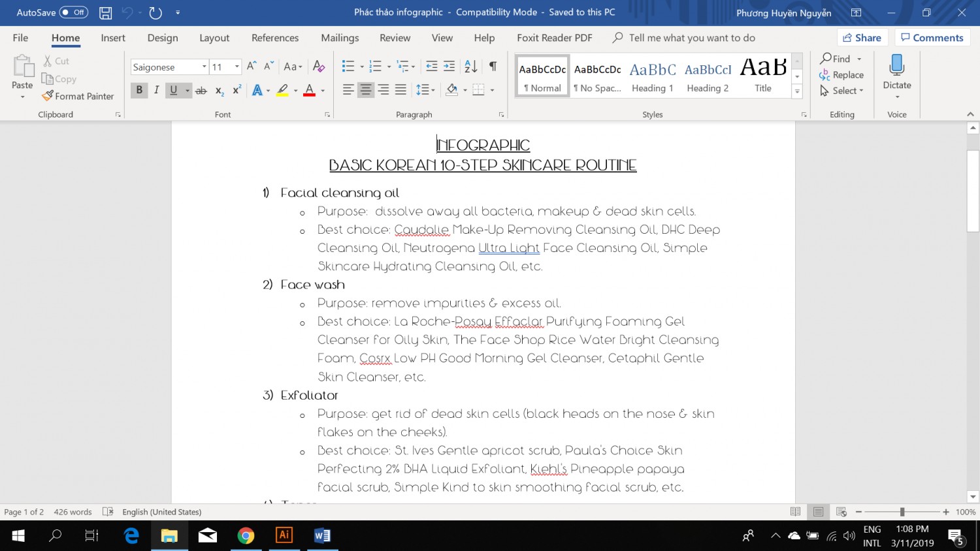Sort the selected paragraphs
This screenshot has height=551, width=980.
point(471,67)
